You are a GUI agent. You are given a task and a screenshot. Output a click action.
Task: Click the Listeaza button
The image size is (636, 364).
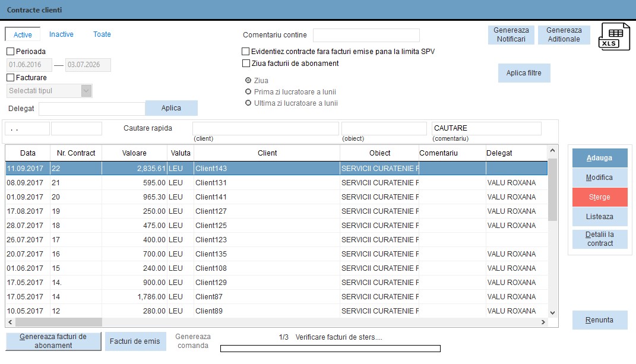600,216
